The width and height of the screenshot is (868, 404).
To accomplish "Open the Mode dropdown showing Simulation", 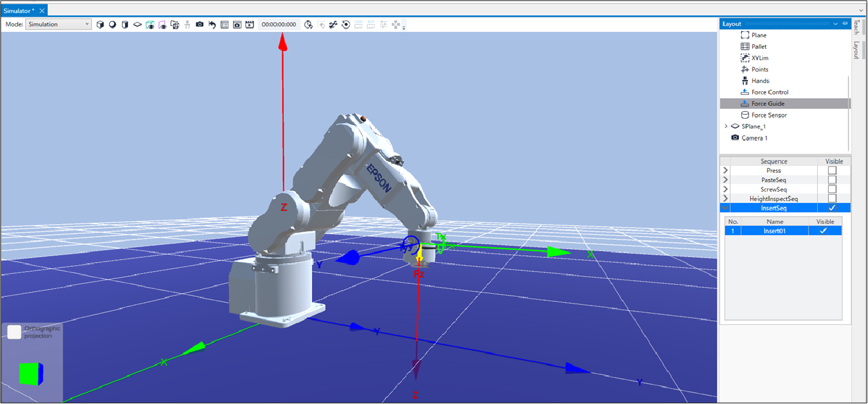I will pos(58,24).
